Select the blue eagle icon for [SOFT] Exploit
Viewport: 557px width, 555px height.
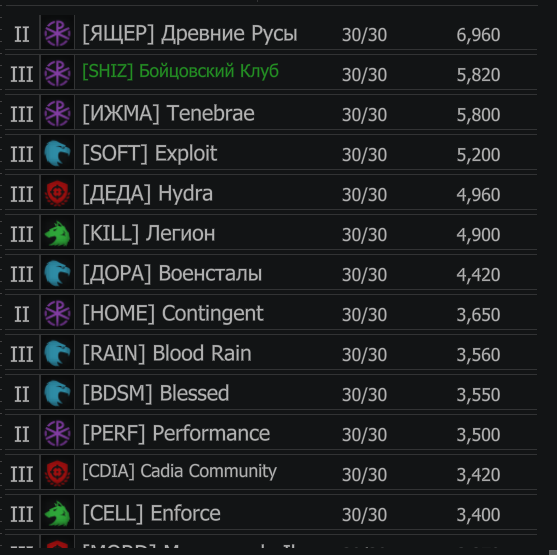click(57, 153)
